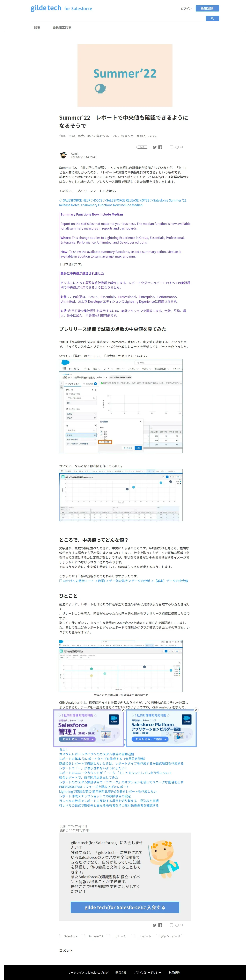Image resolution: width=250 pixels, height=980 pixels.
Task: Open link 商品IDをレポートで確認したいときは
Action: click(x=121, y=763)
